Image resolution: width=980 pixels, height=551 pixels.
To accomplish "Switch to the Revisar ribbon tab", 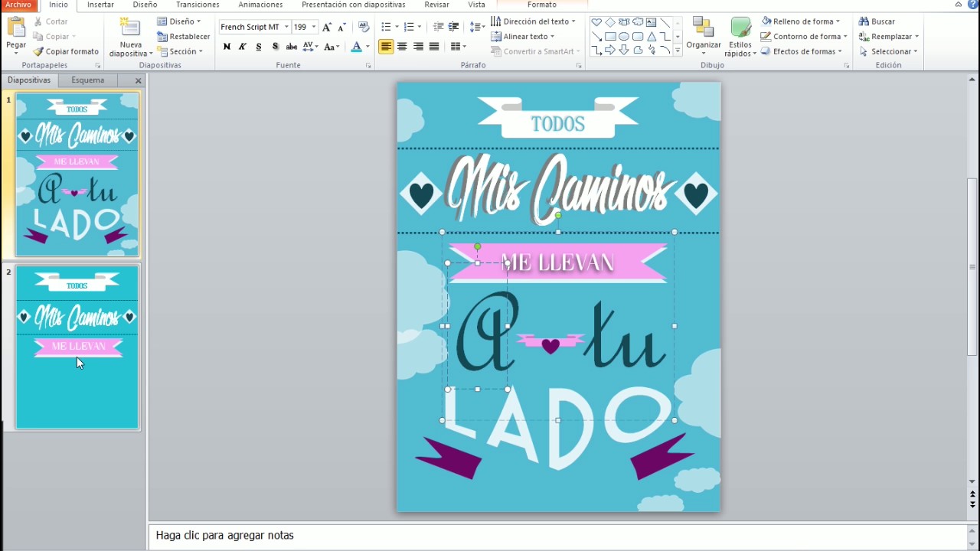I will coord(436,5).
